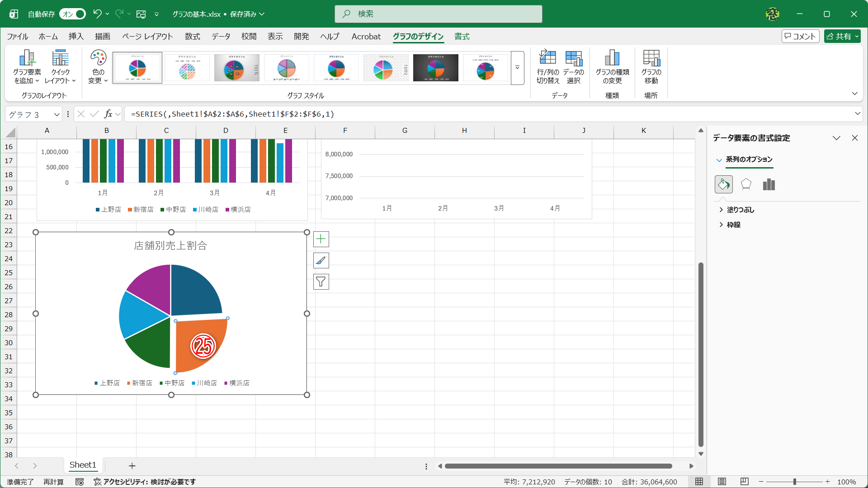The width and height of the screenshot is (868, 488).
Task: Click the Switch Row/Column icon (行/列の切り替え)
Action: (547, 59)
